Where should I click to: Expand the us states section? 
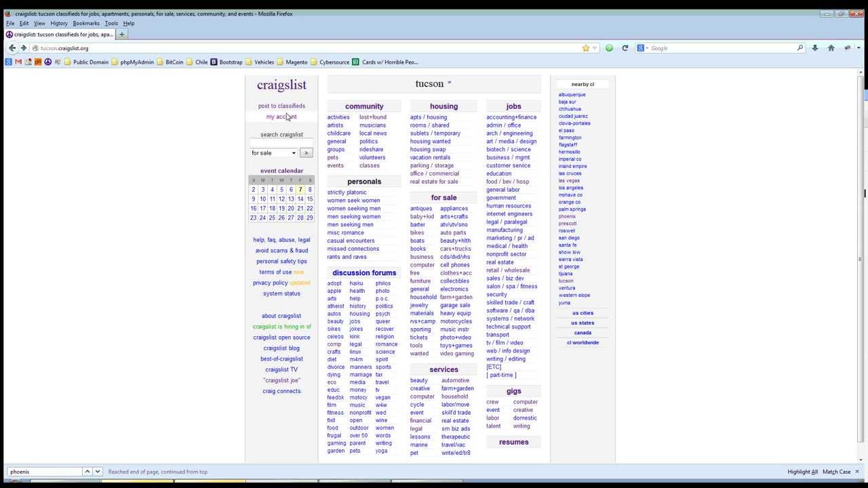(x=583, y=323)
